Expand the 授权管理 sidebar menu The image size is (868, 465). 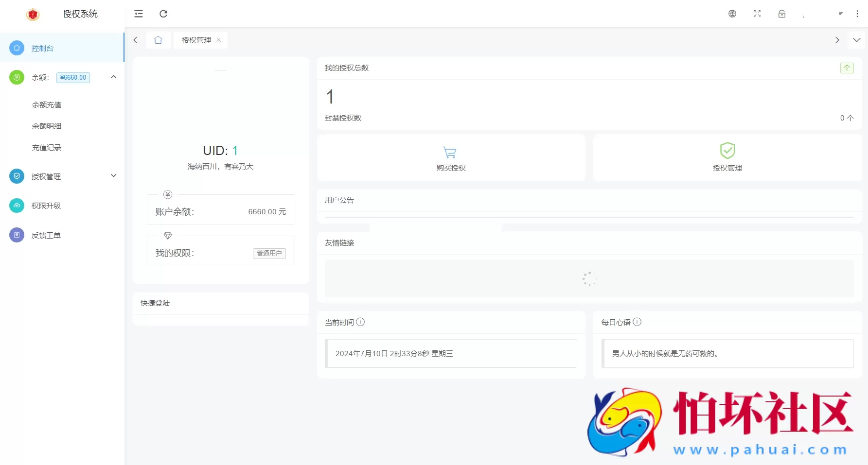[x=113, y=175]
